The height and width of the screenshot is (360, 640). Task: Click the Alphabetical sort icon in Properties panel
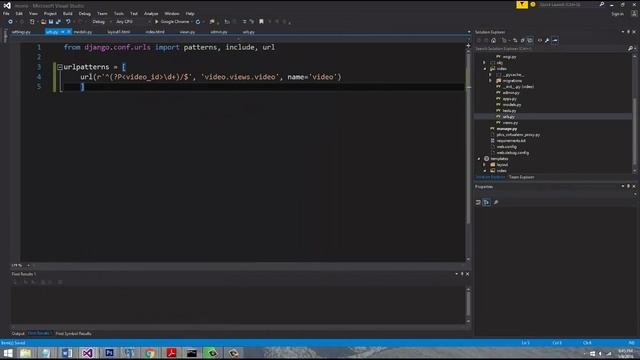(487, 202)
